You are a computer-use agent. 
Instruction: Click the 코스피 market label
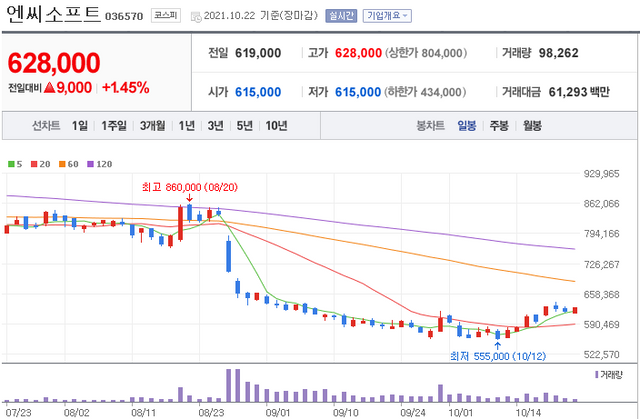click(x=165, y=16)
